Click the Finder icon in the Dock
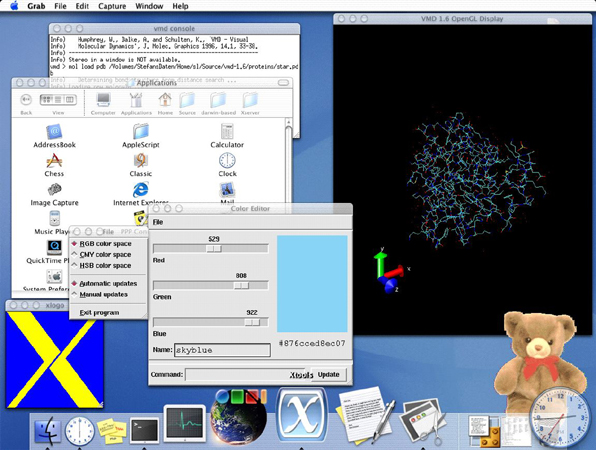The width and height of the screenshot is (596, 450). pyautogui.click(x=47, y=431)
